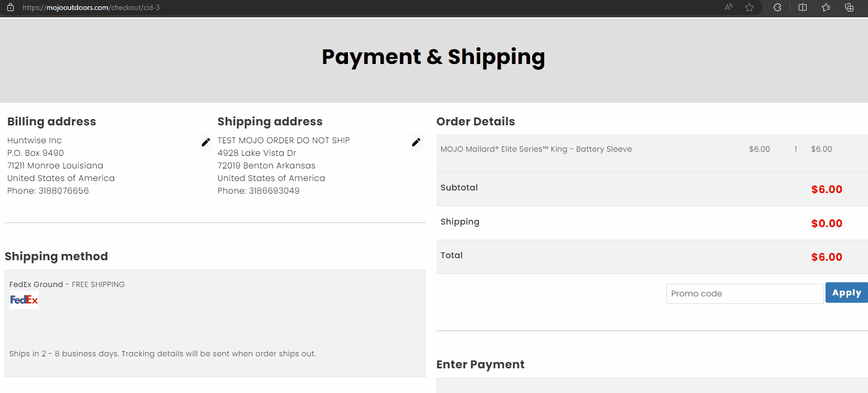Click the MOJO Mallard Battery Sleeve item name
The image size is (868, 393).
536,149
